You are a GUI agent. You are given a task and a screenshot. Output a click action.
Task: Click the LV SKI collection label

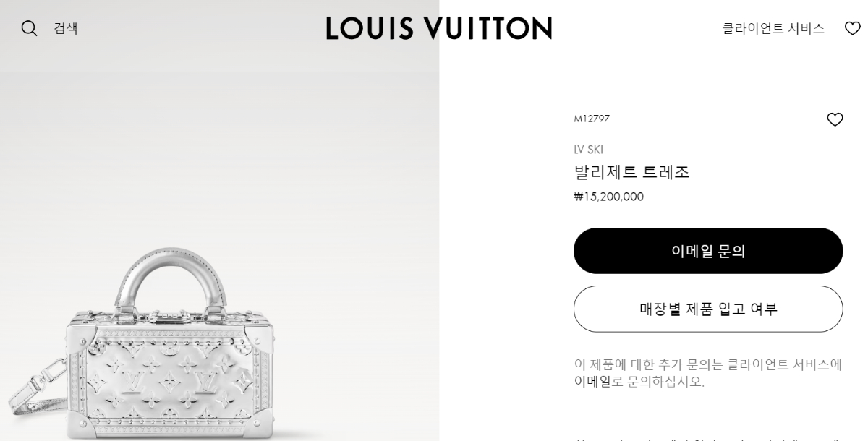click(x=588, y=150)
